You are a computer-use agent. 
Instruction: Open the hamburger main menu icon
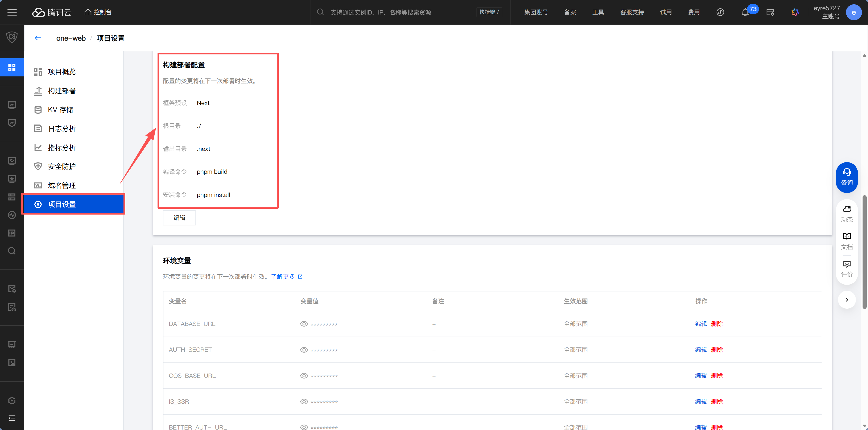coord(12,12)
